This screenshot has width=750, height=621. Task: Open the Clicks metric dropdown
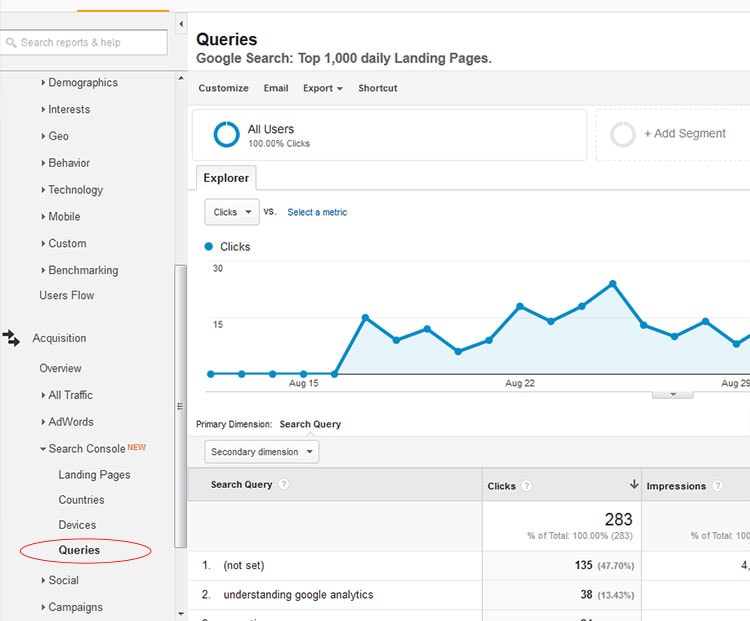(x=232, y=212)
